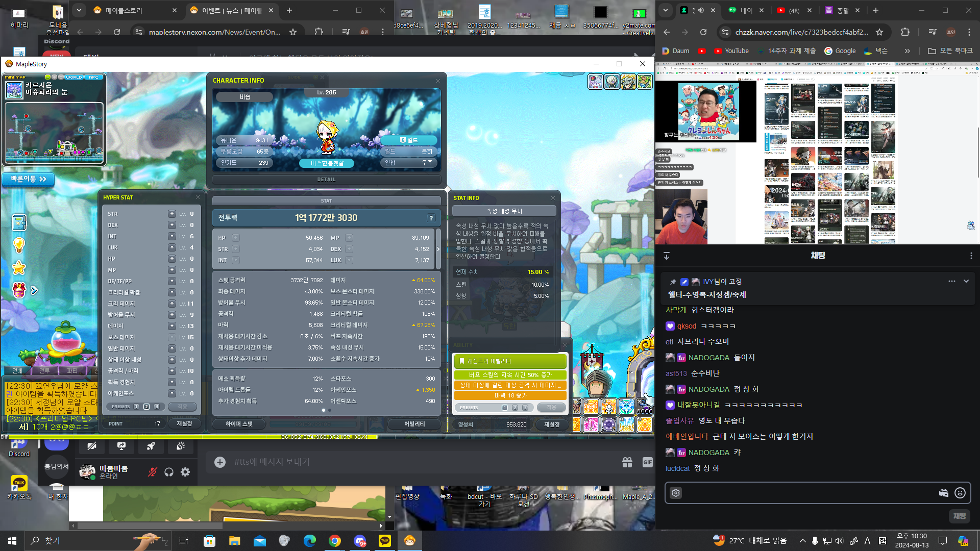The height and width of the screenshot is (551, 980).
Task: Raise the 방어율 무시 Hyper Stat level
Action: click(x=172, y=315)
